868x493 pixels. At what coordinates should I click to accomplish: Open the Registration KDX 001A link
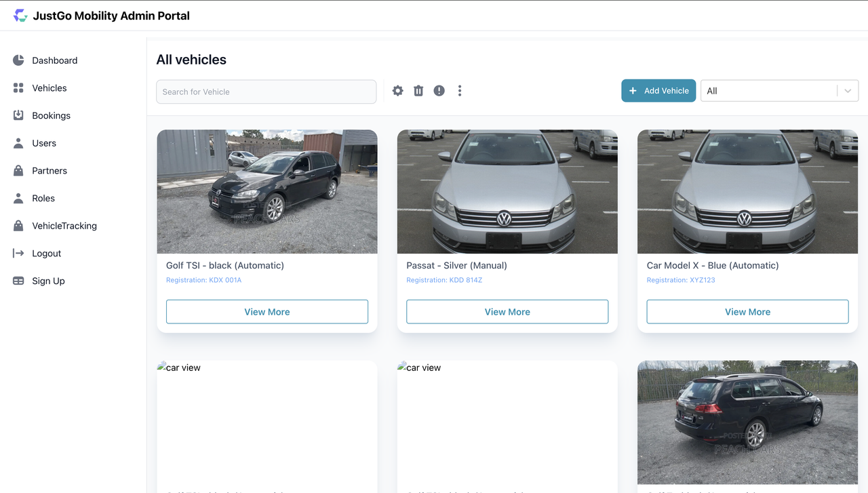point(204,279)
